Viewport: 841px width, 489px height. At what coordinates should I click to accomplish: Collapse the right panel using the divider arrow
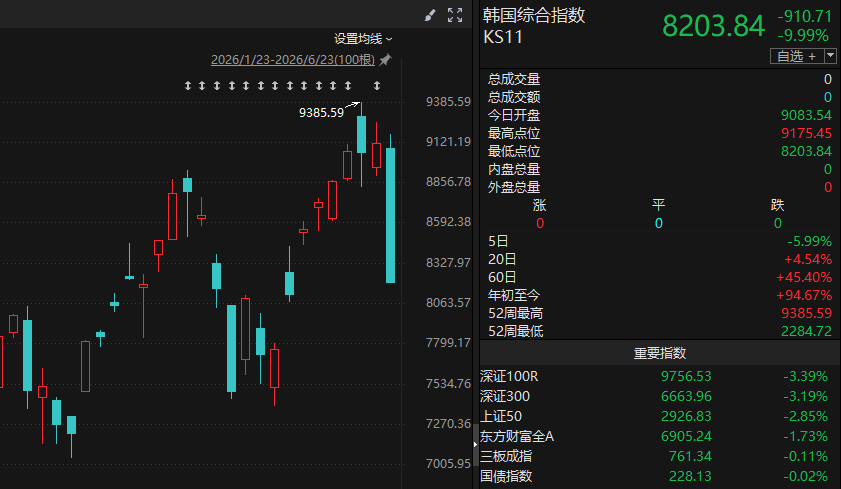475,444
